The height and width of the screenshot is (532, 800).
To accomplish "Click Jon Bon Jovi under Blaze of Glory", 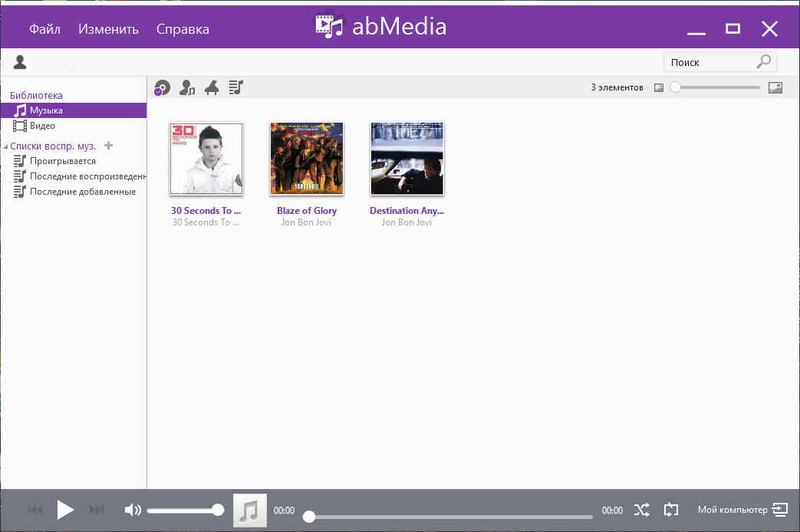I will 306,222.
